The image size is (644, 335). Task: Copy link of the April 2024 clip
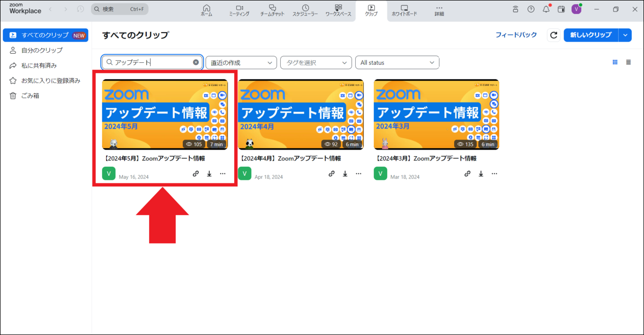click(332, 174)
